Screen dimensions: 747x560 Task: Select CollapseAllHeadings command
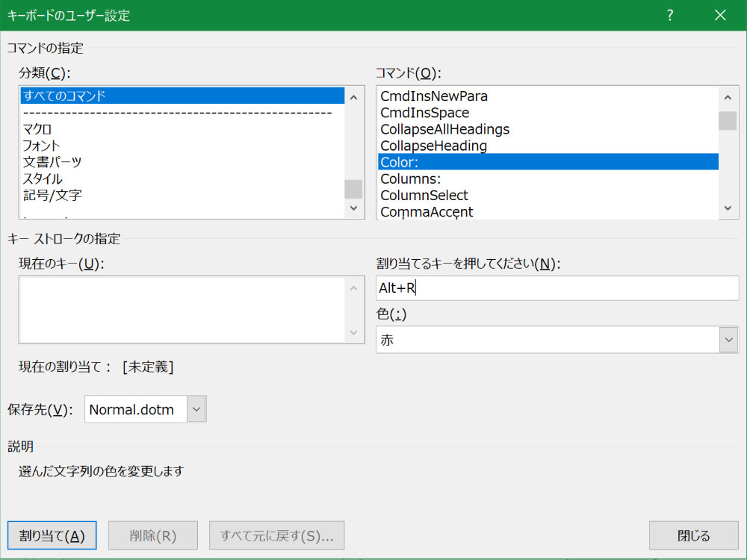click(548, 129)
